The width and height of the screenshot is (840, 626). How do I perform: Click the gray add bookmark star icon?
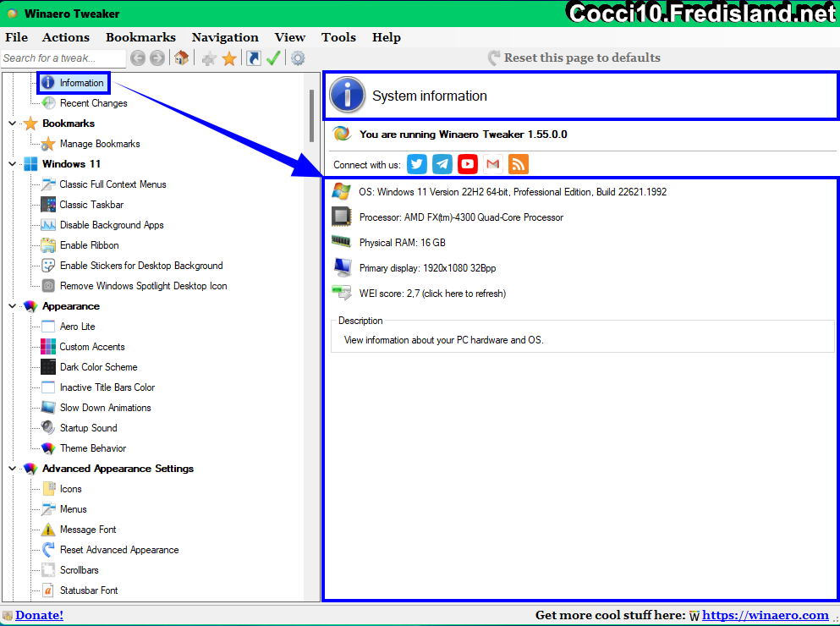pos(209,58)
